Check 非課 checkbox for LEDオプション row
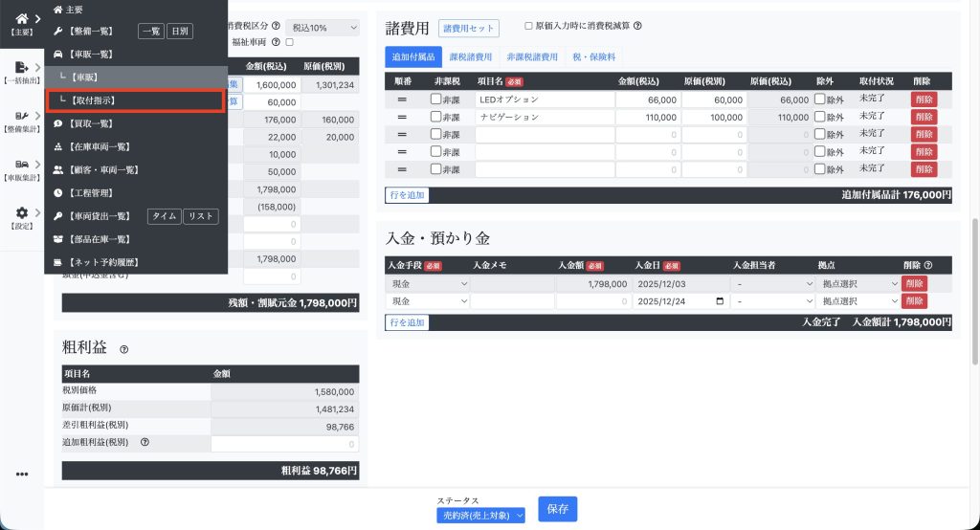 point(436,99)
